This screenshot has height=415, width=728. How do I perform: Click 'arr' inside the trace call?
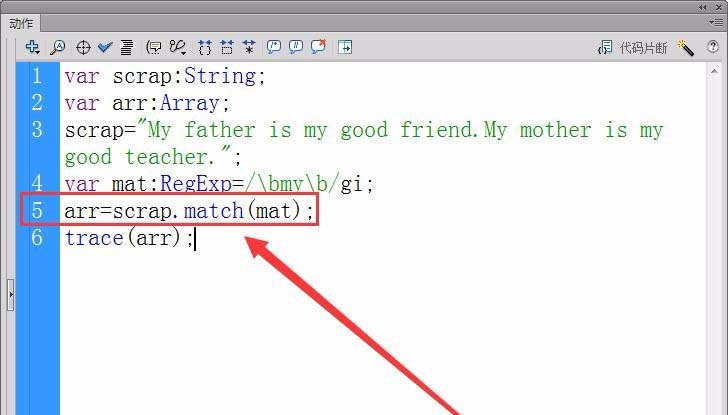(x=154, y=239)
